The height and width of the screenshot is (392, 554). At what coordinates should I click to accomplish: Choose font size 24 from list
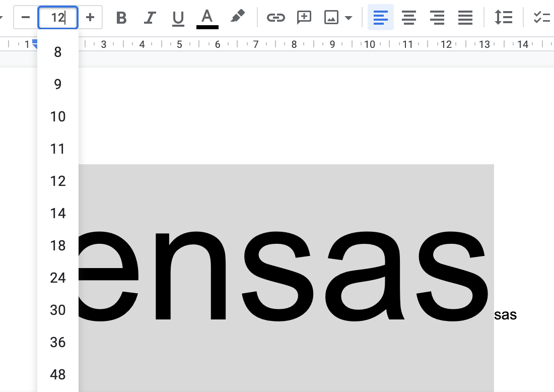click(x=57, y=278)
